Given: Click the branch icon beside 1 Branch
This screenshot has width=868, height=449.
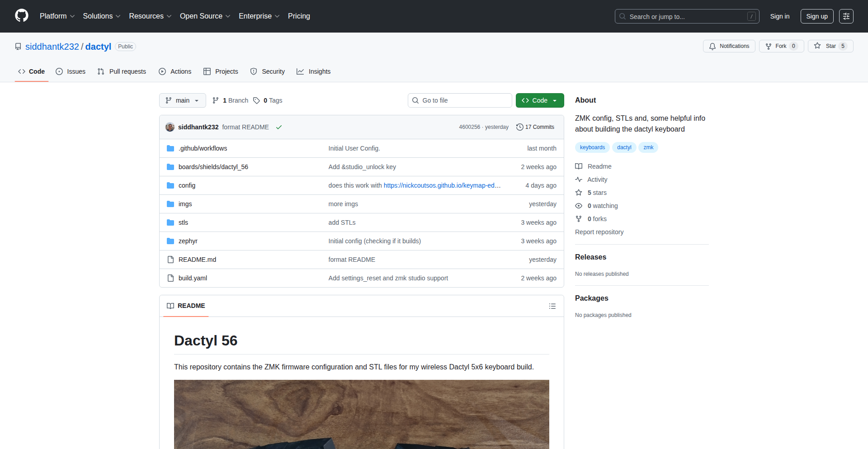Looking at the screenshot, I should coord(216,100).
